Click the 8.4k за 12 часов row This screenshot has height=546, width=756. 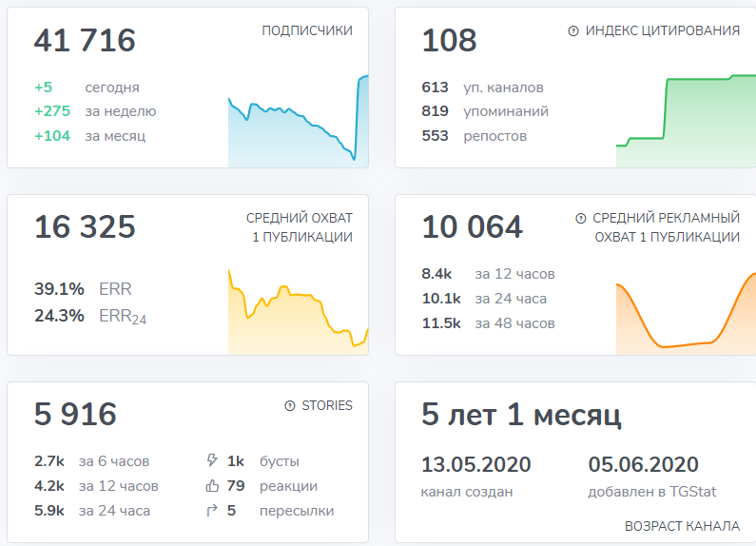click(489, 274)
